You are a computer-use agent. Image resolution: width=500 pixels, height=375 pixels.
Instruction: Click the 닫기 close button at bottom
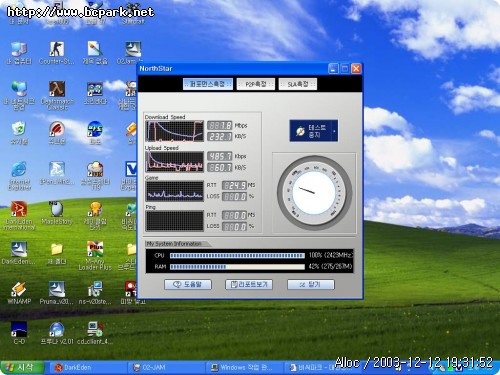(x=311, y=284)
